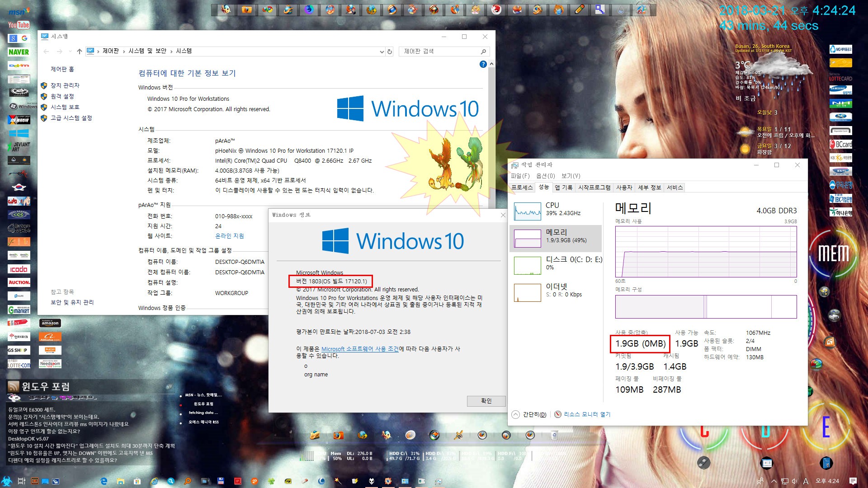
Task: Go up one level with the up arrow
Action: [x=80, y=52]
